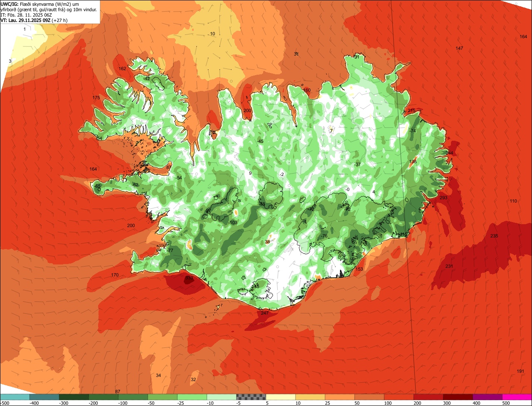The width and height of the screenshot is (532, 406).
Task: Click the flux value '175' offshore
Action: [96, 98]
